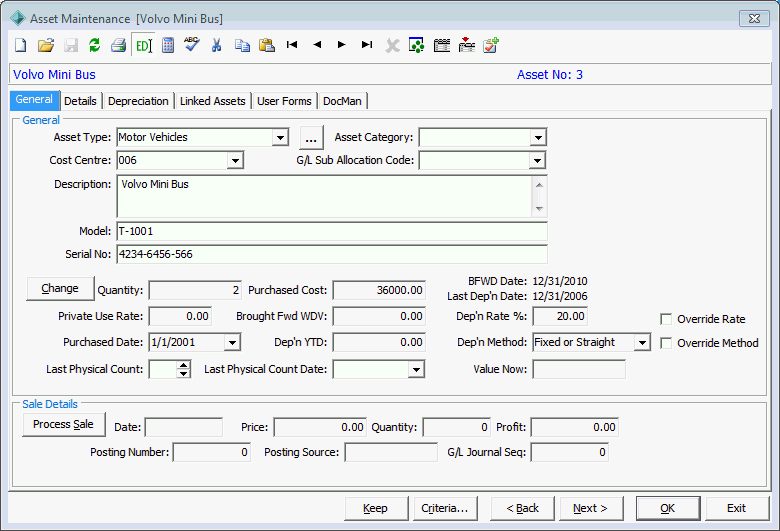Switch to the Details tab

pyautogui.click(x=81, y=101)
